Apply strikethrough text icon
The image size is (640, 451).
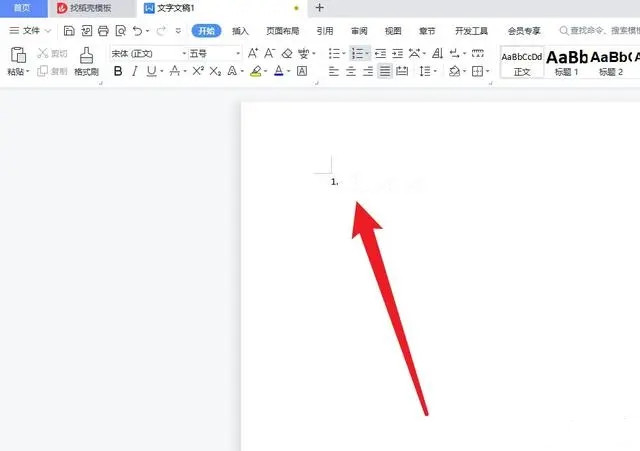pyautogui.click(x=175, y=71)
